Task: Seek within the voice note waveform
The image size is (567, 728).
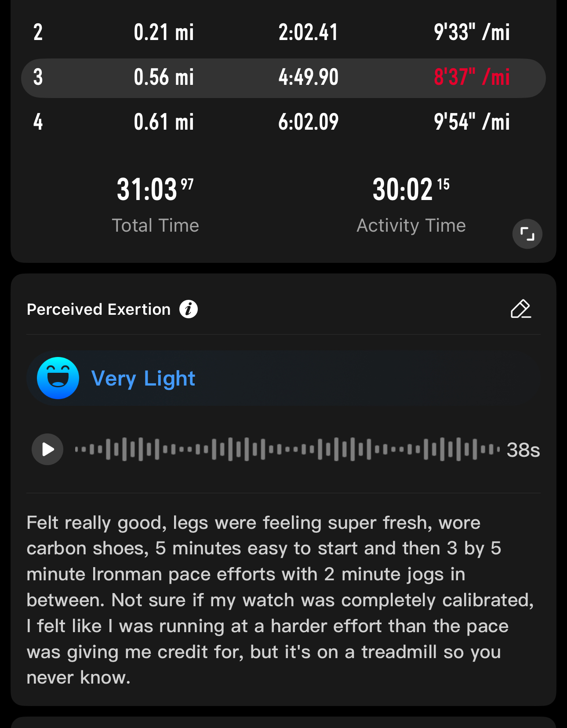Action: 287,449
